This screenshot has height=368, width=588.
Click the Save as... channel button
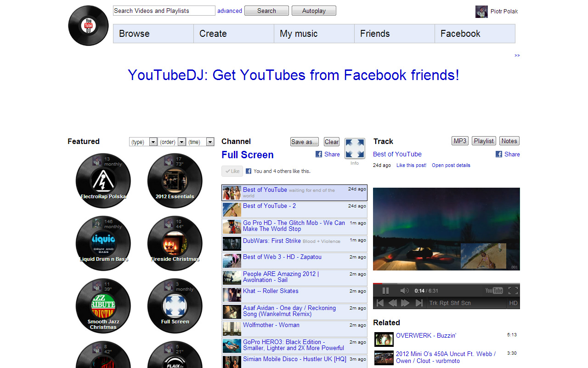click(x=305, y=142)
